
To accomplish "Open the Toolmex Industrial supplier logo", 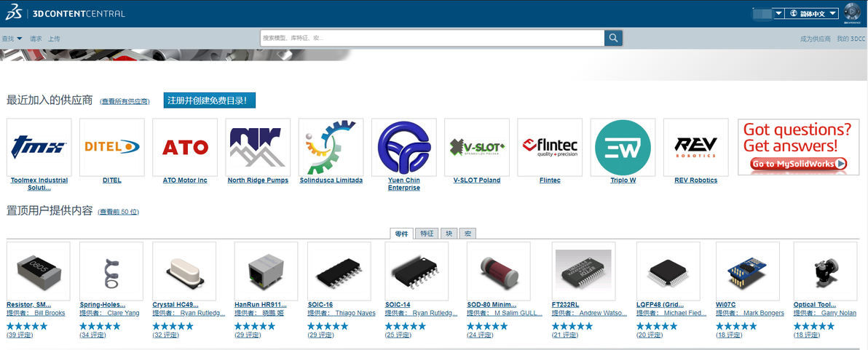I will pos(39,147).
